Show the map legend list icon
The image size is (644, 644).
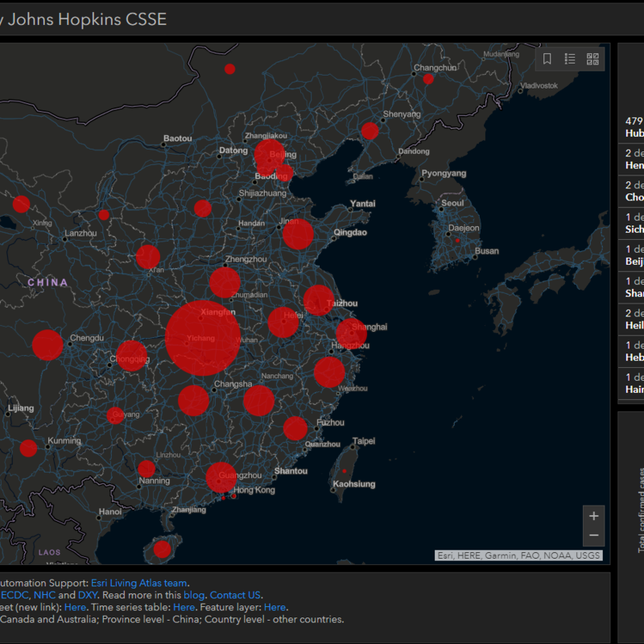coord(570,59)
